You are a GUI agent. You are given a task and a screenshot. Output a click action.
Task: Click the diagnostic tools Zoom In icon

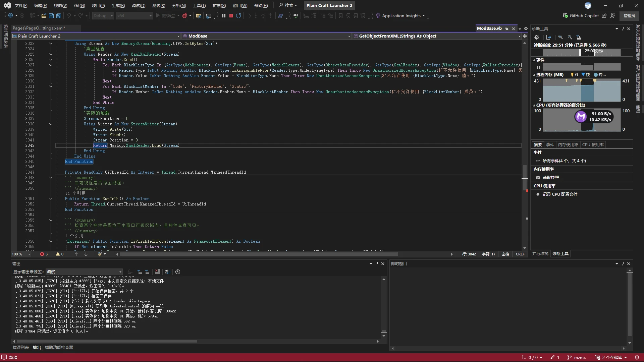point(560,37)
